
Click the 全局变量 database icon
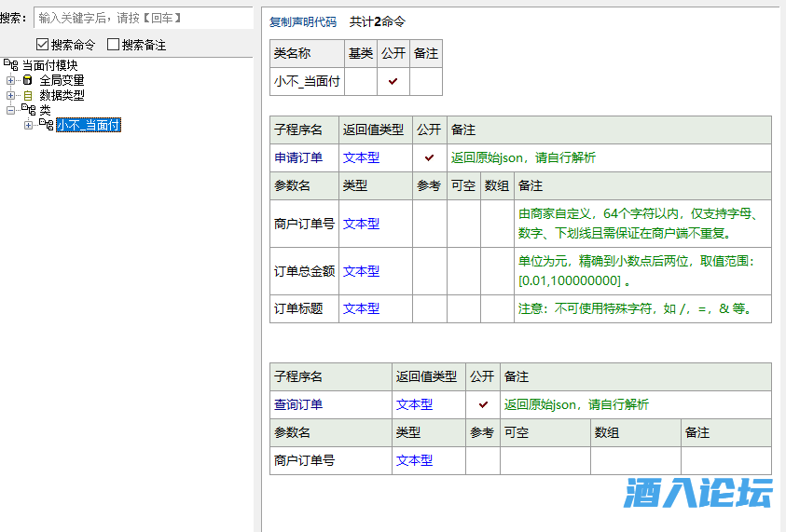28,80
